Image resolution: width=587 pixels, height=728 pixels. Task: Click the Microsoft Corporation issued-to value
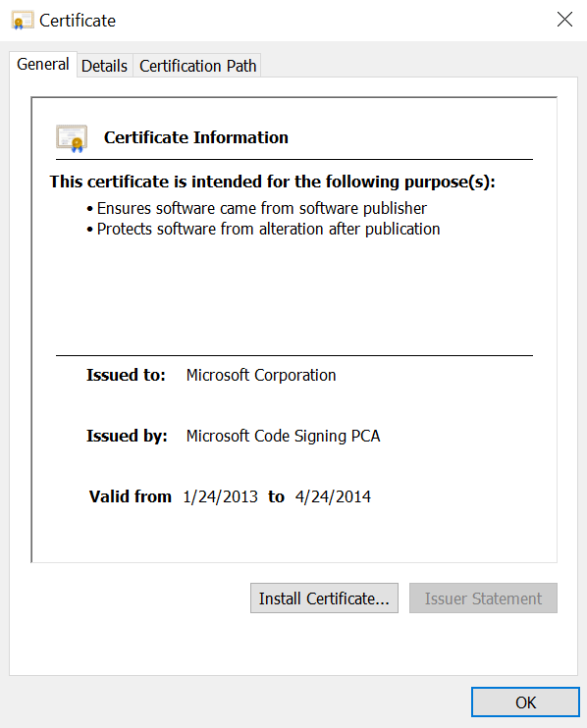pyautogui.click(x=261, y=375)
